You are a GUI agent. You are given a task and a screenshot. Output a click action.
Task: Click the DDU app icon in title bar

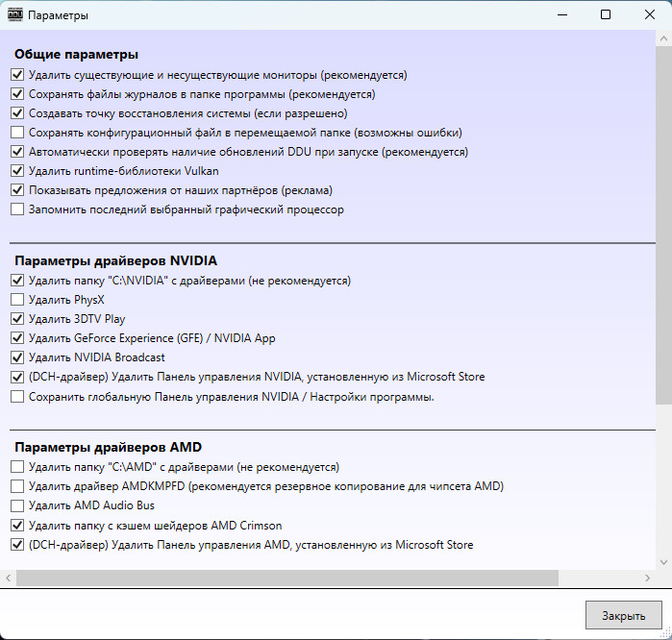click(15, 14)
